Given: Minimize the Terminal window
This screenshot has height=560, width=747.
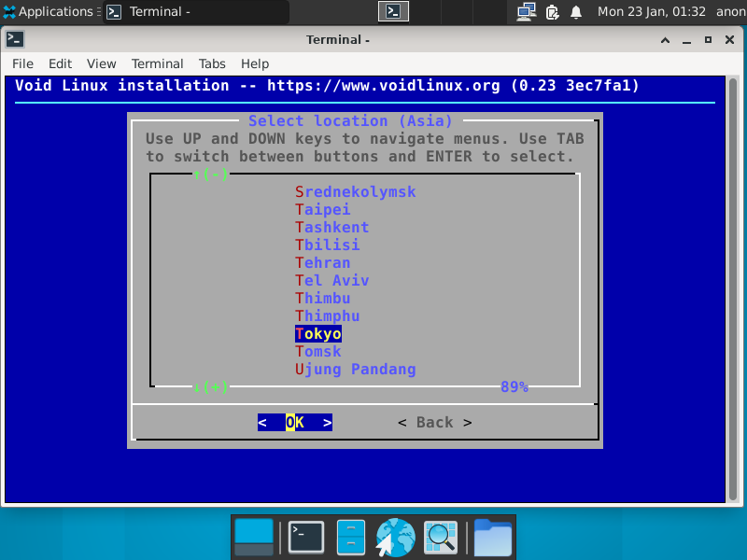Looking at the screenshot, I should 686,40.
